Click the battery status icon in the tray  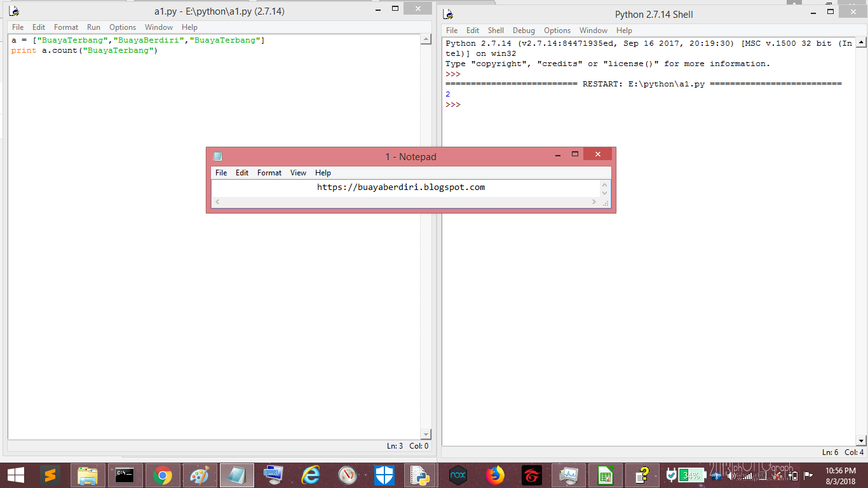coord(692,477)
